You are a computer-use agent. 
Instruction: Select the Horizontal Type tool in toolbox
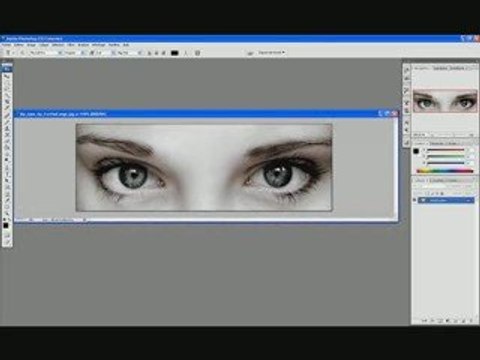point(7,173)
